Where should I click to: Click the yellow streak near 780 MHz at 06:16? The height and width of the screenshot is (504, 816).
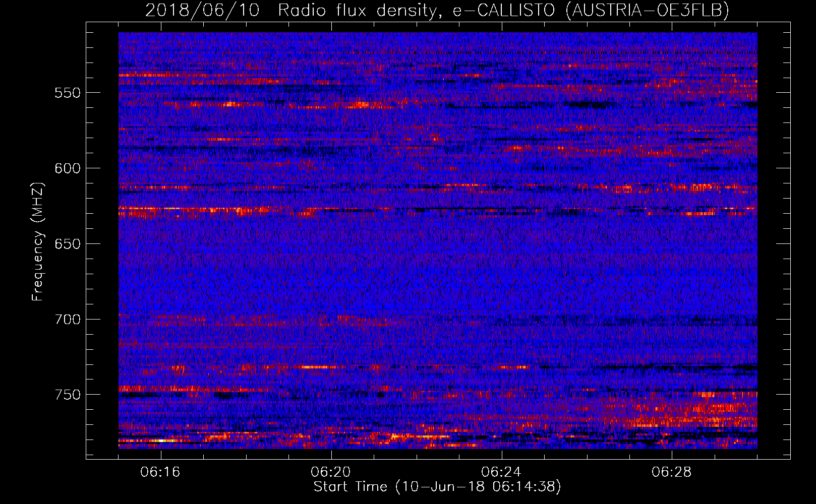161,440
